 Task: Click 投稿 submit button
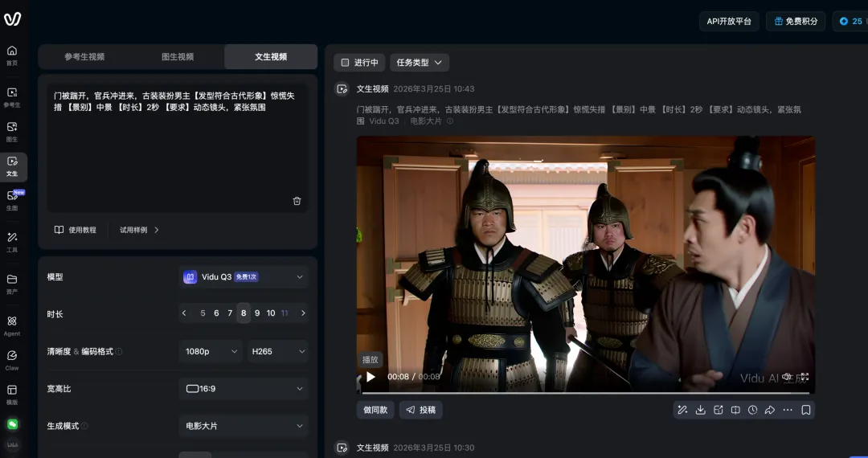click(x=420, y=410)
